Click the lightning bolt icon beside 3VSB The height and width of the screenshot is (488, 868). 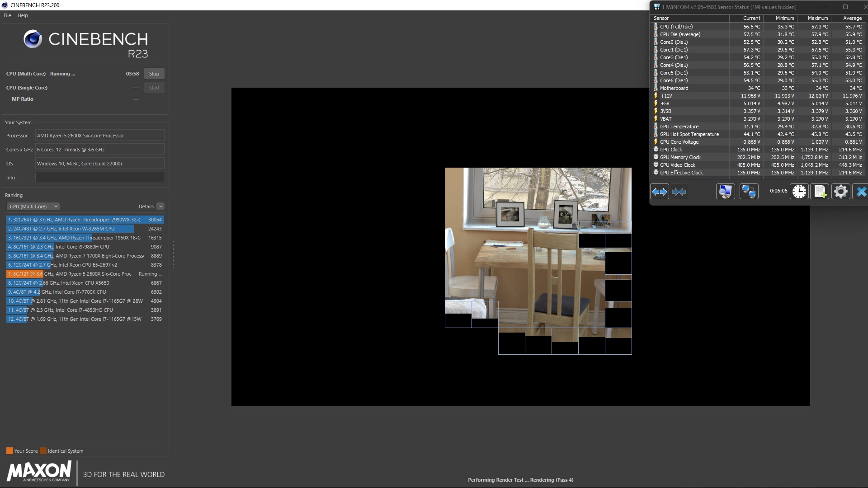656,111
